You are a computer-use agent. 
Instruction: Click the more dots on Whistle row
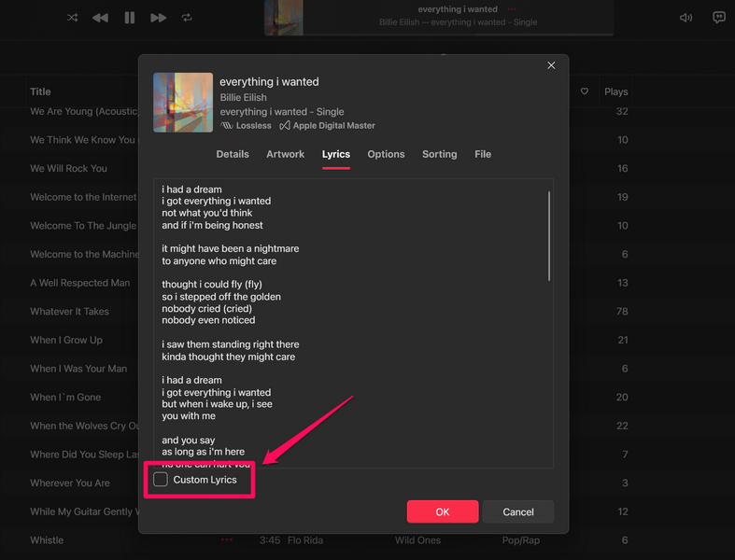click(227, 539)
